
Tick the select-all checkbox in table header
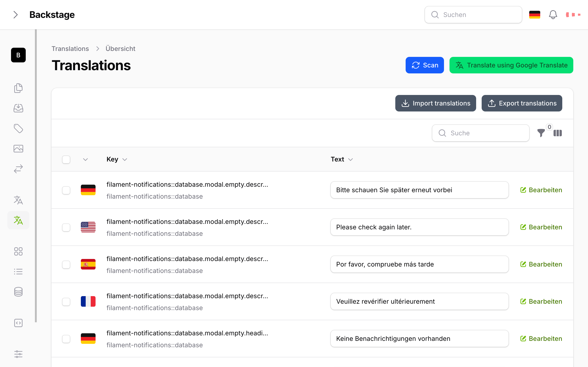(x=66, y=159)
